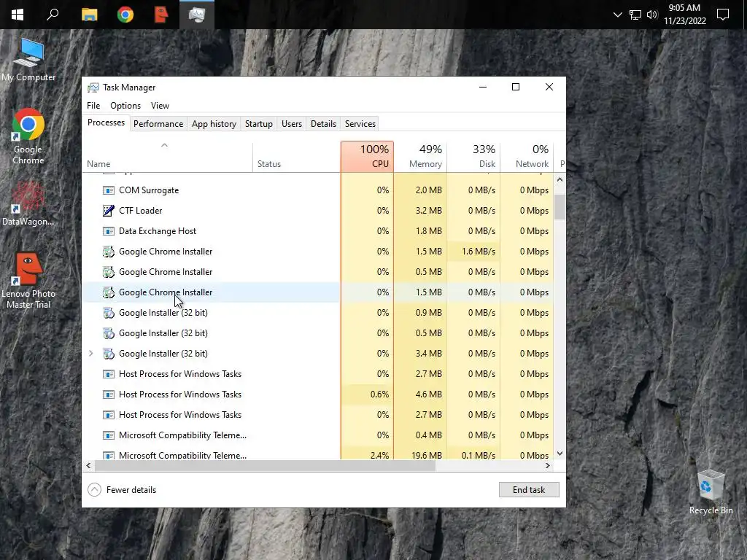
Task: Click icon of Google Chrome Installer using 0.5 MB
Action: coord(109,272)
